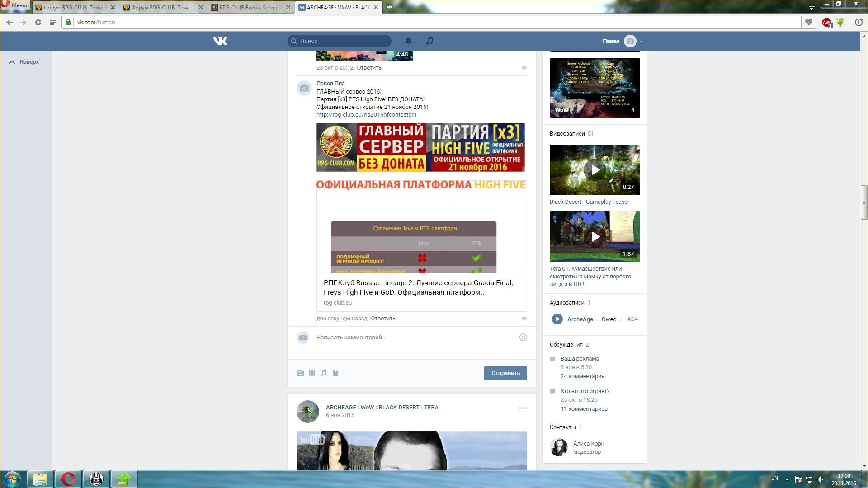Switch to RPG-CLUB Events Screenshots tab
This screenshot has width=868, height=488.
pyautogui.click(x=250, y=7)
